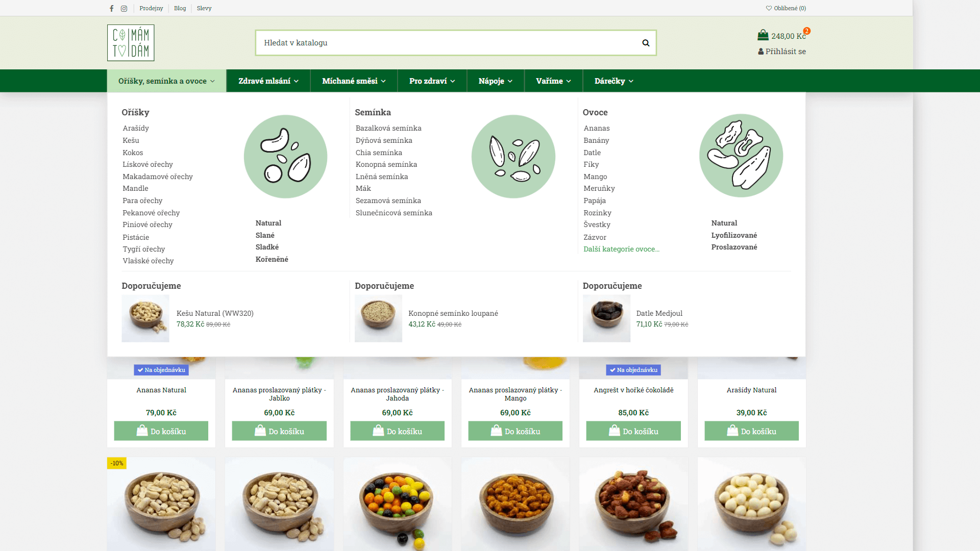
Task: Select the Lyofilizované fruit filter
Action: [734, 235]
